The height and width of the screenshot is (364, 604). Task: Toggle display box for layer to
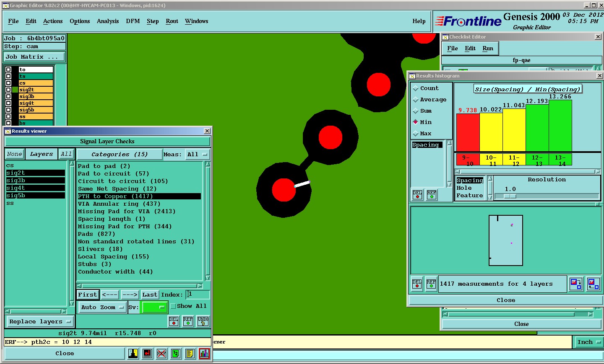coord(8,70)
